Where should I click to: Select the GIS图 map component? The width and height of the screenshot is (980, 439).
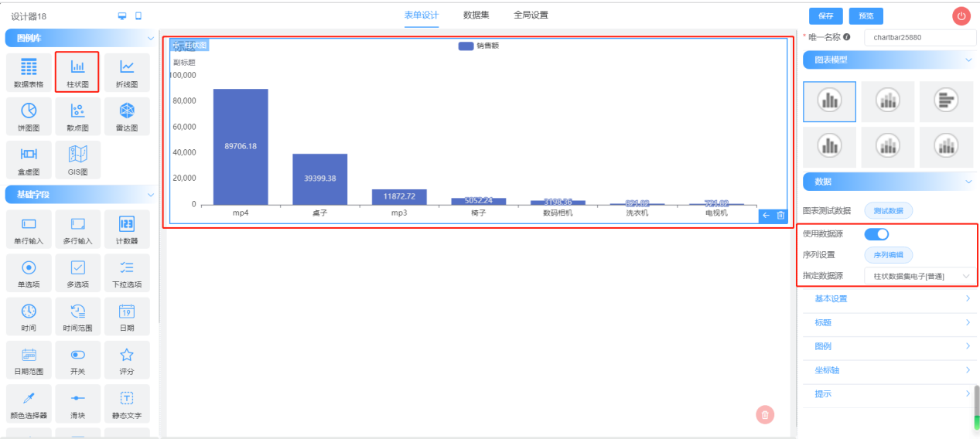click(x=77, y=160)
